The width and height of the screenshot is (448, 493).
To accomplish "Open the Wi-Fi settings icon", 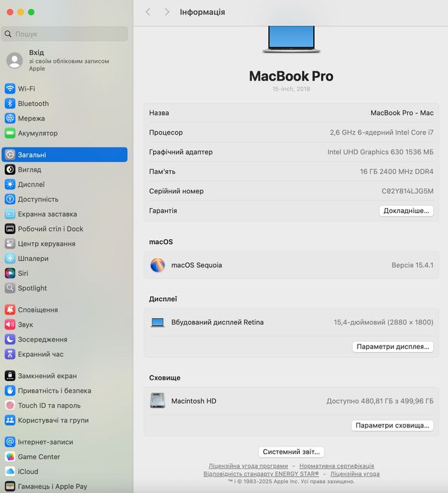I will 10,89.
